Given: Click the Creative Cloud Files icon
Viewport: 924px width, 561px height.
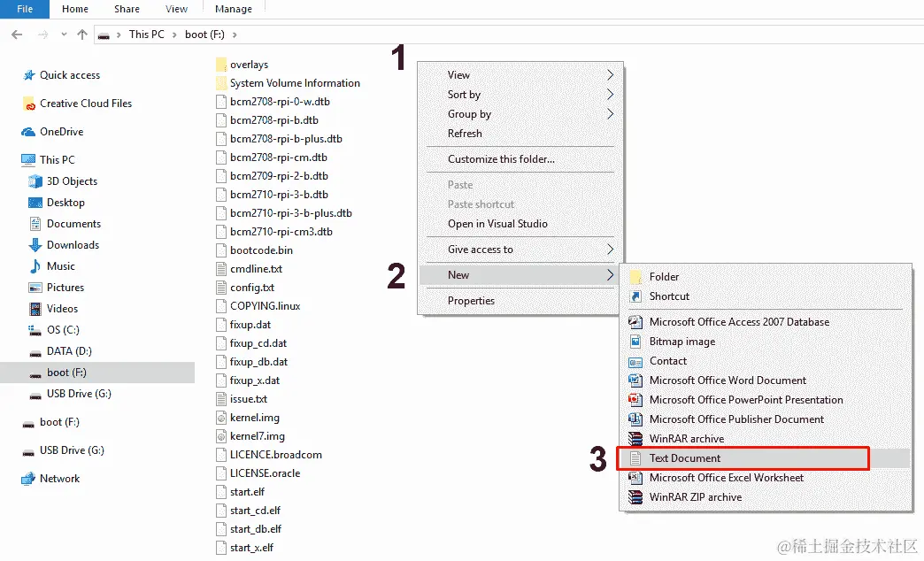Looking at the screenshot, I should click(29, 104).
